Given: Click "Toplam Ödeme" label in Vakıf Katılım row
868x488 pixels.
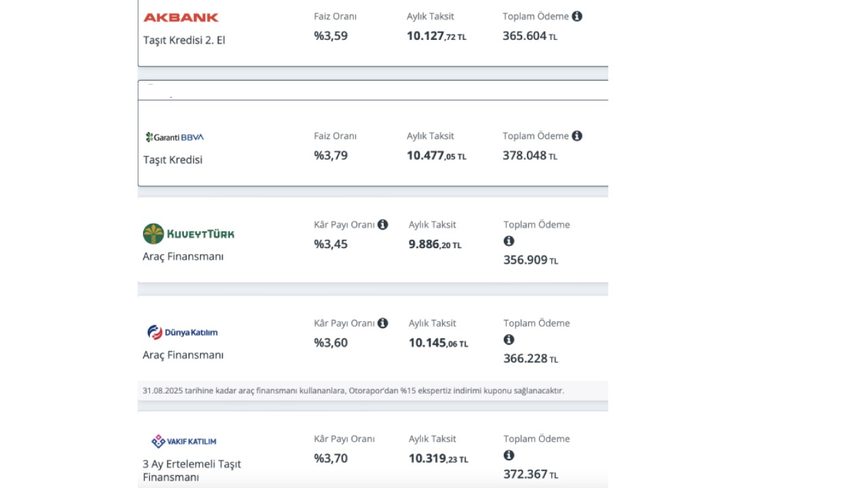Looking at the screenshot, I should [536, 439].
